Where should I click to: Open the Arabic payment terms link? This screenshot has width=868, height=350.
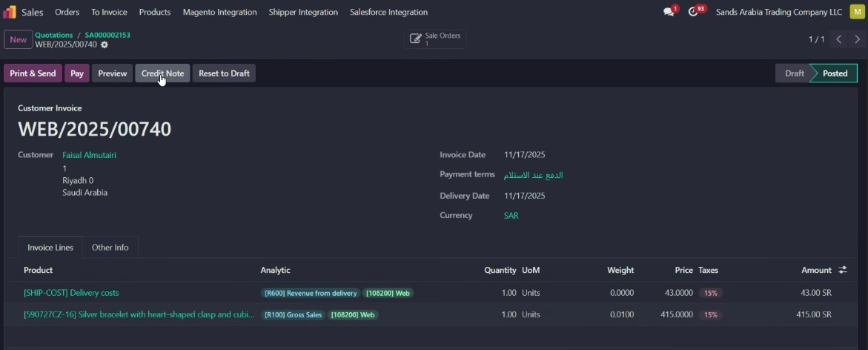tap(533, 175)
